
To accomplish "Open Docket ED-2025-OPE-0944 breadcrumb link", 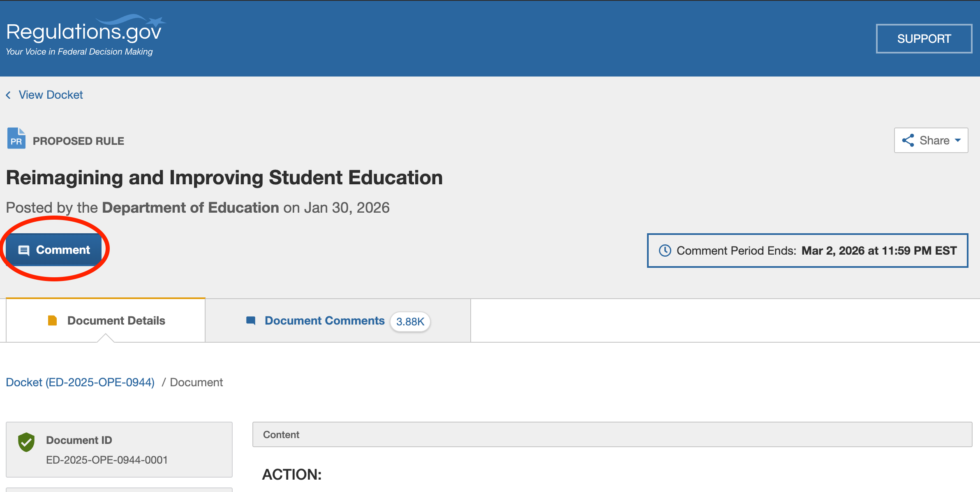I will (80, 382).
